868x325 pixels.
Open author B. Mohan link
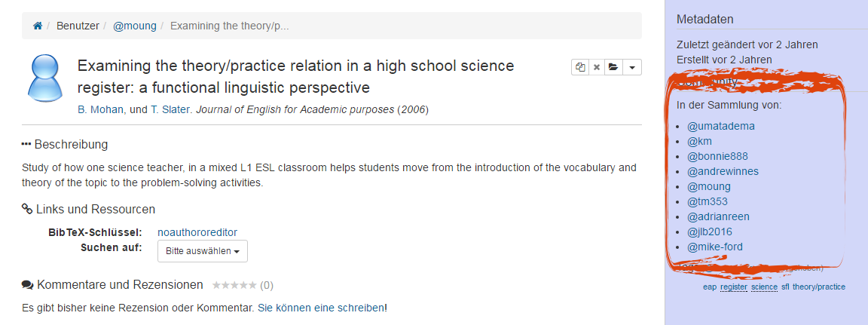102,109
